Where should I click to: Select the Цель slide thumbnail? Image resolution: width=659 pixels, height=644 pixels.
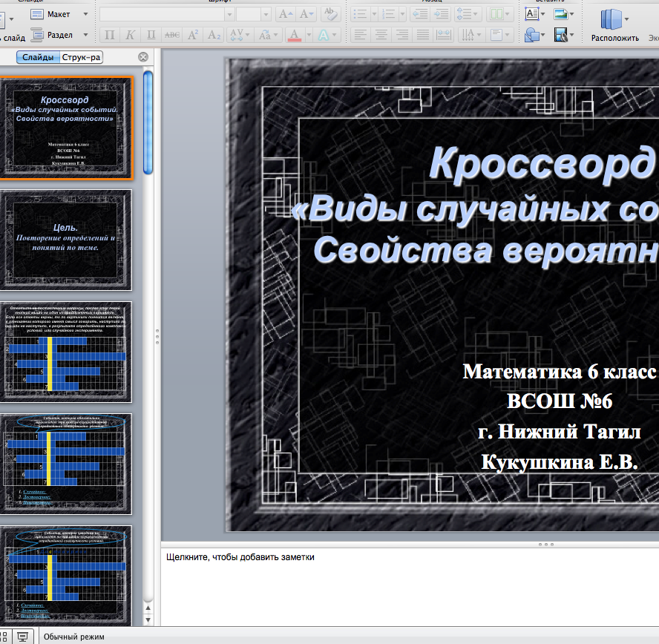[65, 240]
